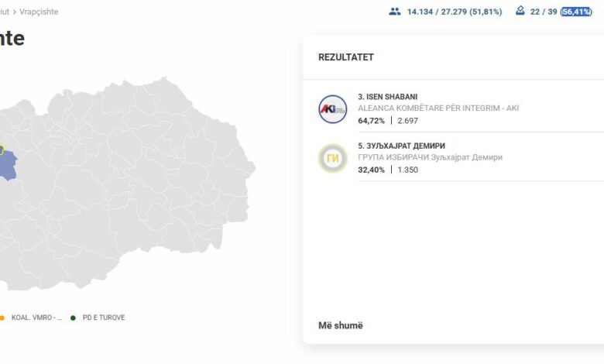Click the 32,40% result for Демири
604x364 pixels.
372,170
